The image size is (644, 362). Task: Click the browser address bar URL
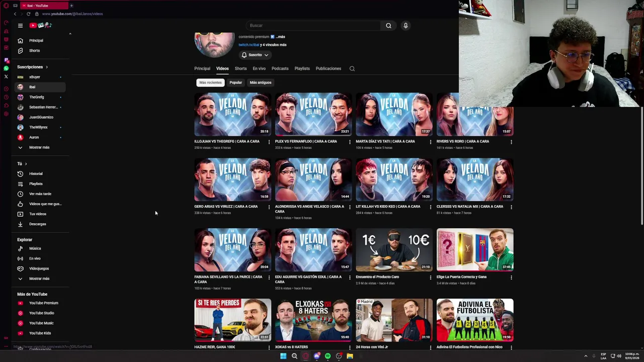pos(72,14)
